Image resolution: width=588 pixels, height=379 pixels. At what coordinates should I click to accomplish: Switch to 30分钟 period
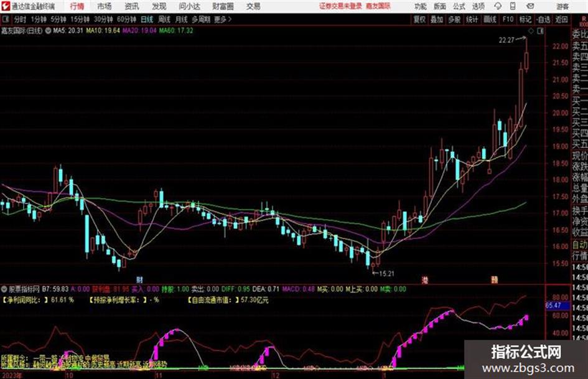103,19
